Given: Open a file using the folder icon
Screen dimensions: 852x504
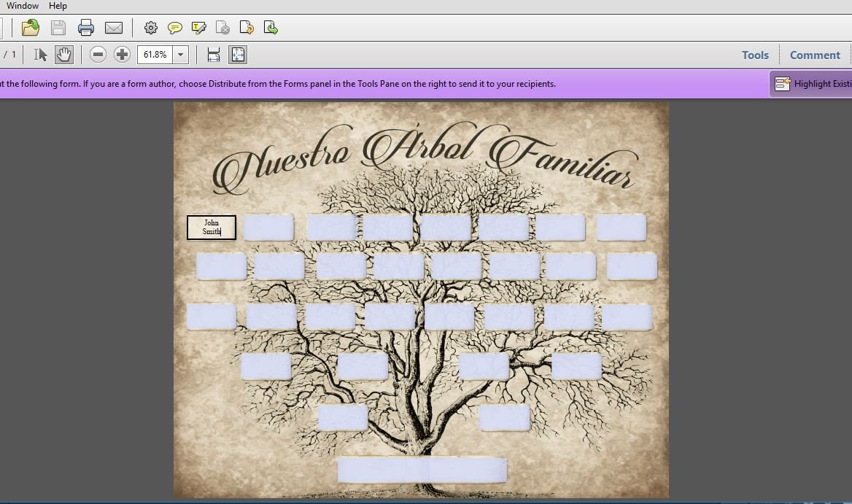Looking at the screenshot, I should point(30,28).
